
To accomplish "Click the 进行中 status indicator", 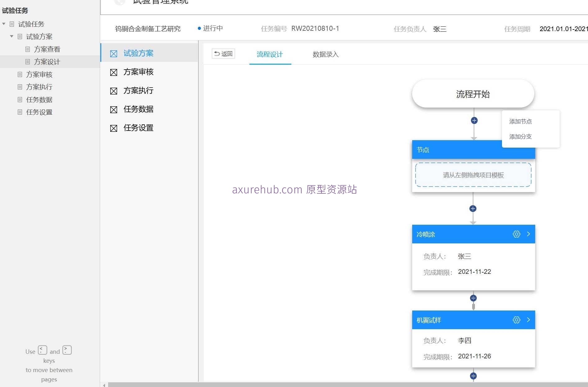I will tap(210, 28).
